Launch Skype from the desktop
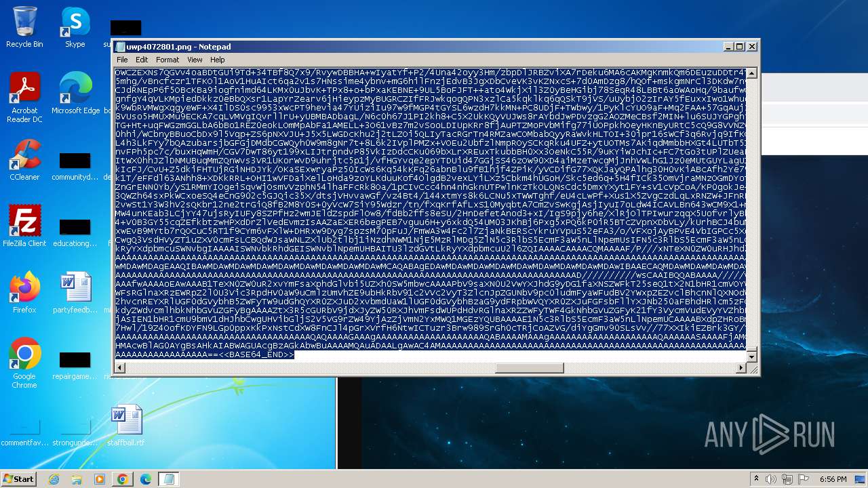Viewport: 868px width, 488px height. pyautogui.click(x=75, y=27)
